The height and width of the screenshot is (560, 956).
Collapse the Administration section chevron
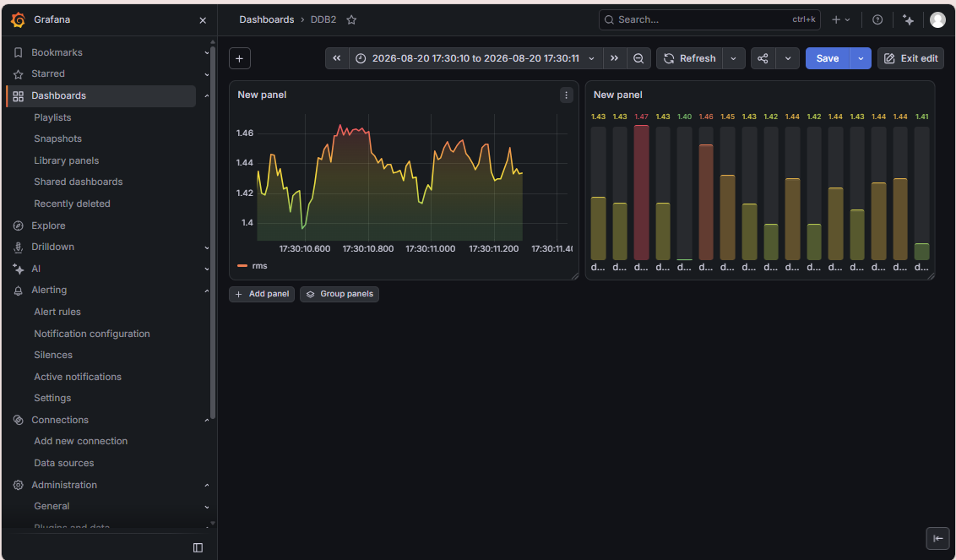[x=207, y=486]
